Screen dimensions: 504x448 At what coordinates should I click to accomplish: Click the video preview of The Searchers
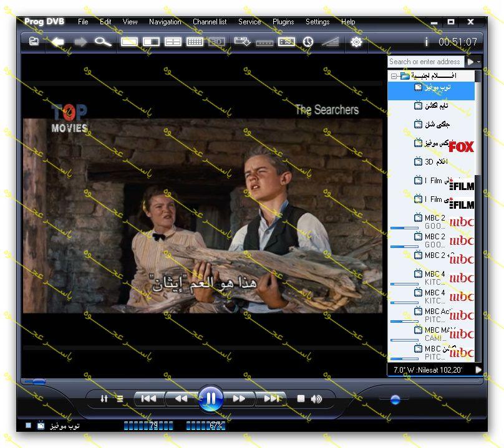click(203, 216)
